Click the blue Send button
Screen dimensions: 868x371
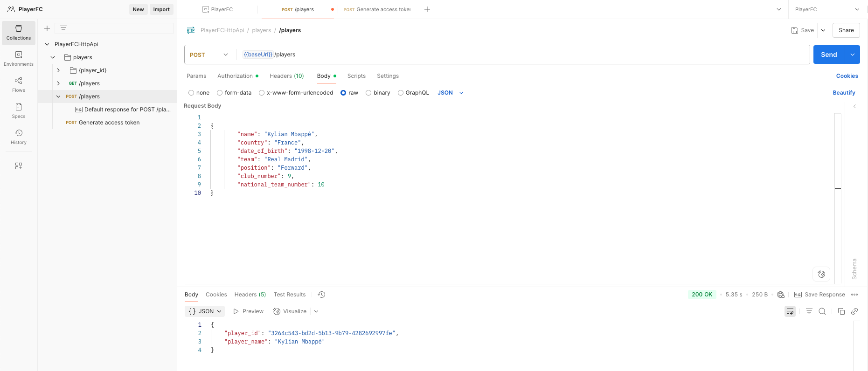[829, 55]
